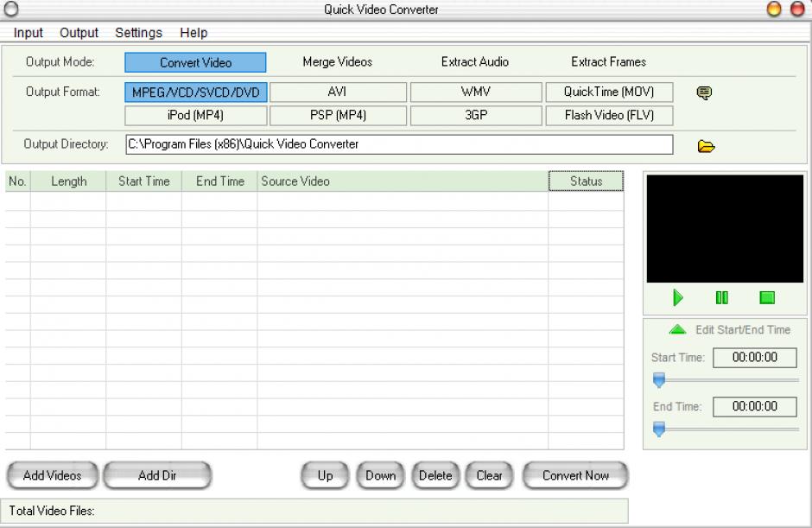Collapse the Edit Start/End Time green arrow
Viewport: 812px width, 528px height.
(678, 330)
